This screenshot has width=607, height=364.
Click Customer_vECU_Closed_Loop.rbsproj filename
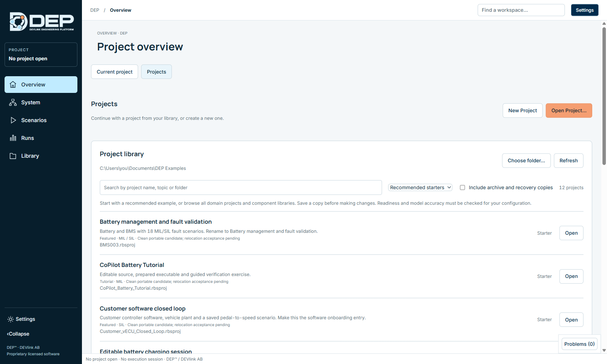pos(140,331)
